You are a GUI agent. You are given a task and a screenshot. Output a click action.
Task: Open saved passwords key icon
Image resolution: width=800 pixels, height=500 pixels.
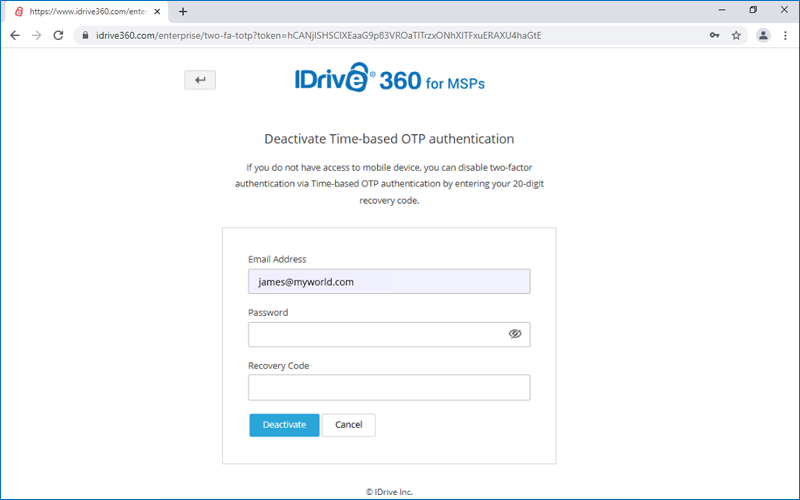[714, 35]
